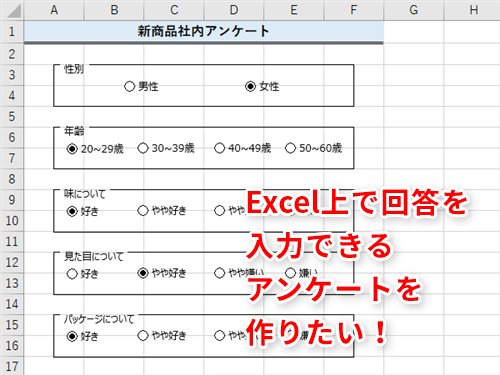Select column E header
The height and width of the screenshot is (375, 500).
(294, 10)
